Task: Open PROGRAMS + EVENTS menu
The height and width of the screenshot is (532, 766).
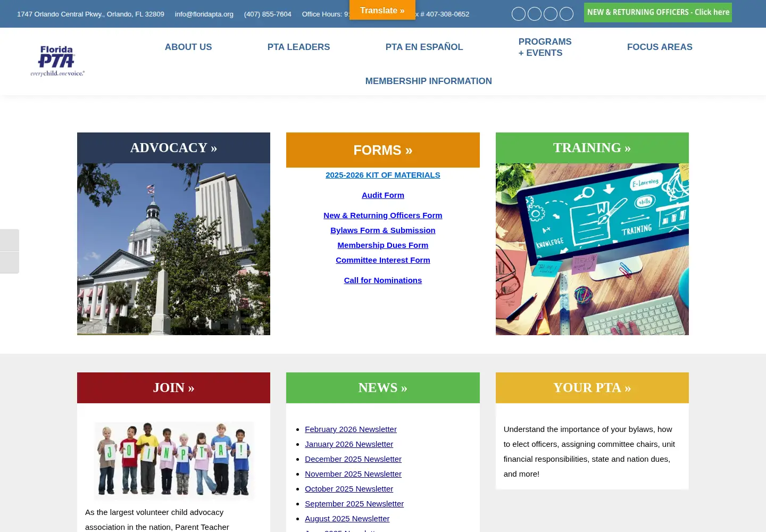Action: pyautogui.click(x=545, y=47)
